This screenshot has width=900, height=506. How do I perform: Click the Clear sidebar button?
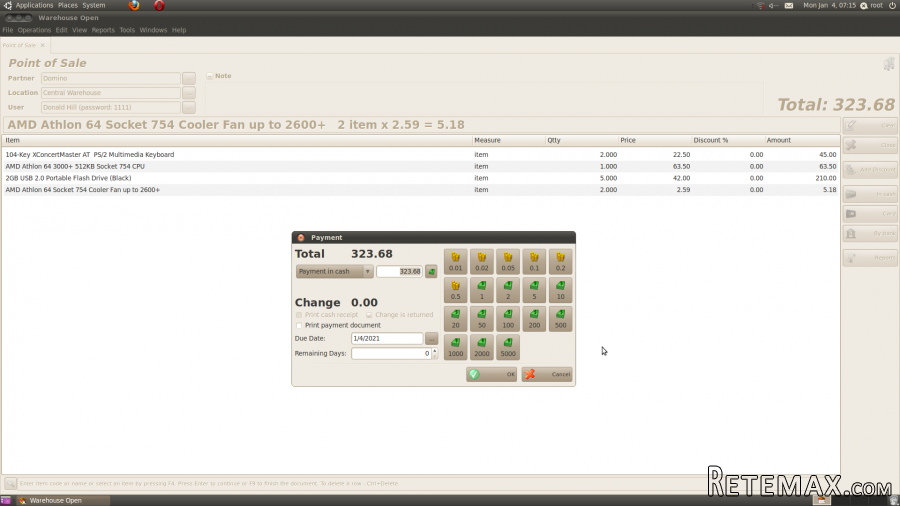870,125
